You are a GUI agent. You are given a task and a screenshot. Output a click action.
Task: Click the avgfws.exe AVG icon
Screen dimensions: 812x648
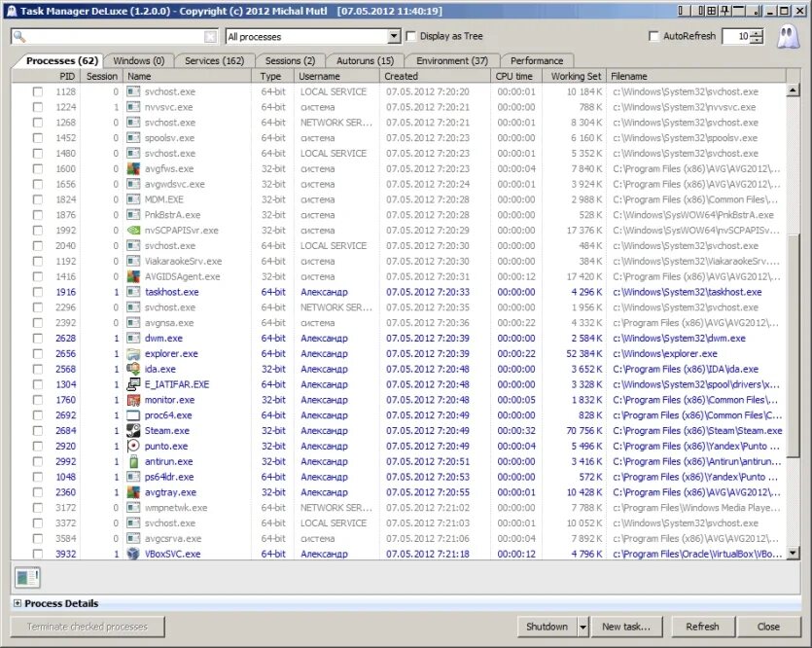click(x=133, y=169)
